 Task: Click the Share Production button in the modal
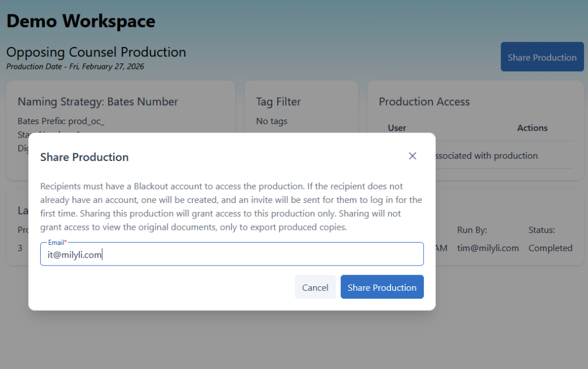click(x=382, y=287)
